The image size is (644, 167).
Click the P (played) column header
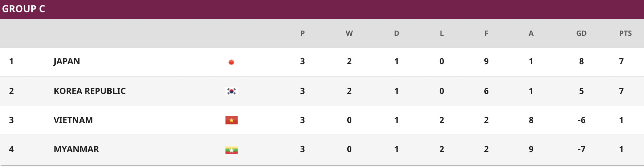(302, 33)
